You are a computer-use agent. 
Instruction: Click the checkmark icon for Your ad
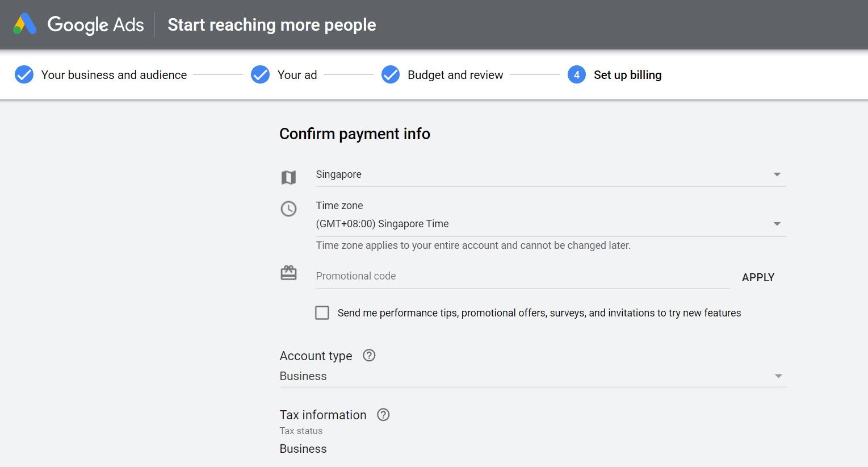click(x=260, y=74)
